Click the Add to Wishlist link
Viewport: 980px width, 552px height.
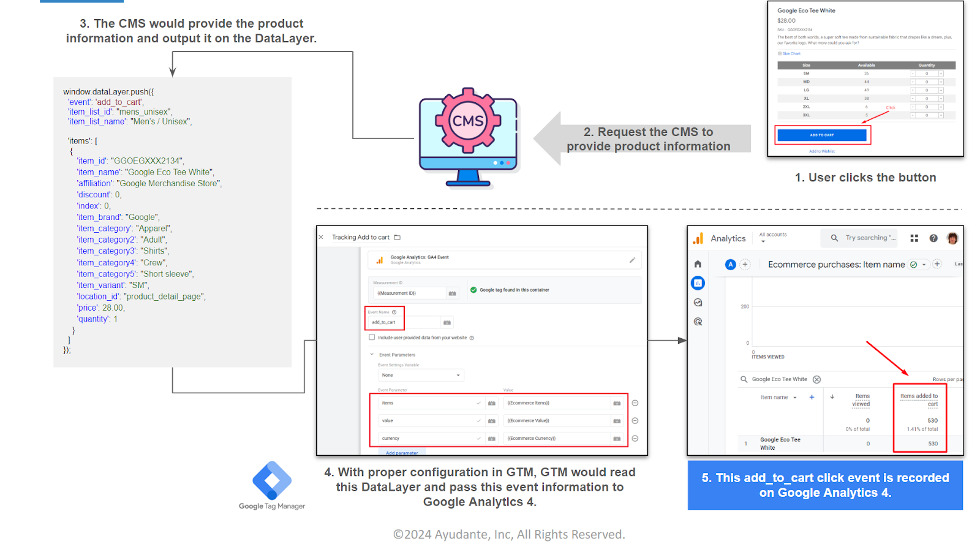[822, 151]
